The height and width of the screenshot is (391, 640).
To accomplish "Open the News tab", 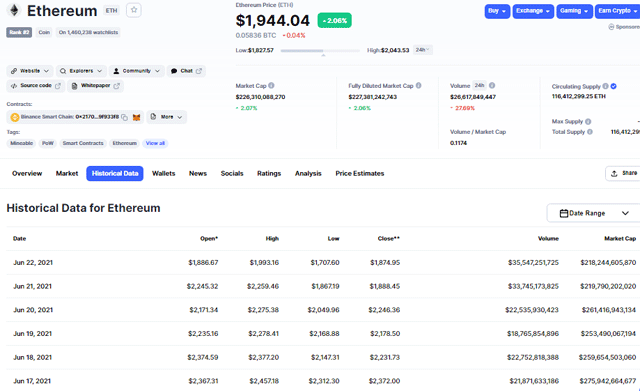I will pyautogui.click(x=198, y=173).
